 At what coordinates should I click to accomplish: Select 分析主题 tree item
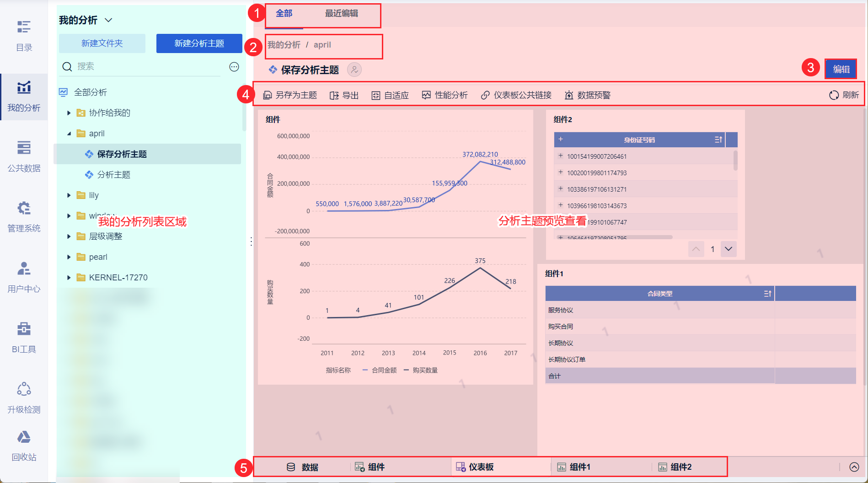(x=113, y=175)
